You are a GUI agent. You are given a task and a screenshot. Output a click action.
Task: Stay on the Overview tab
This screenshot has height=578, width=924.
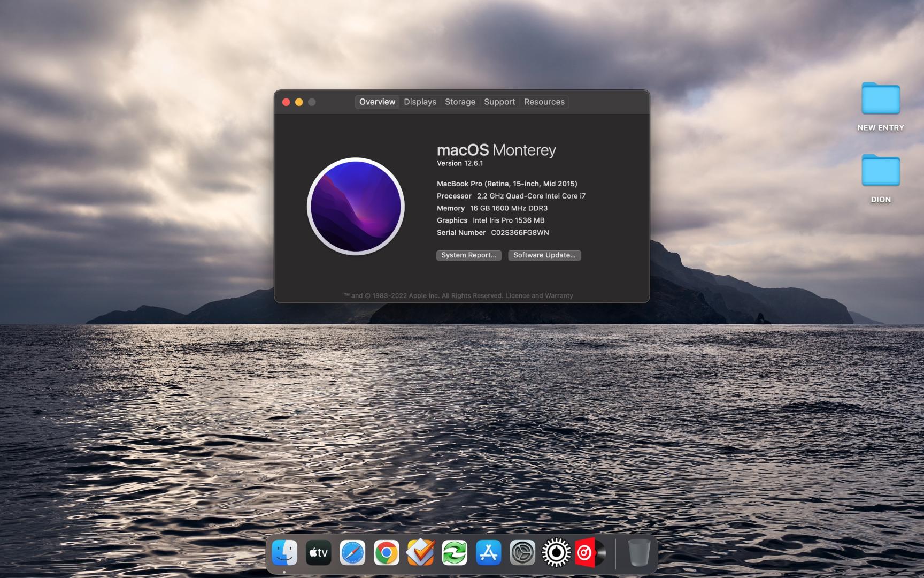pos(377,102)
